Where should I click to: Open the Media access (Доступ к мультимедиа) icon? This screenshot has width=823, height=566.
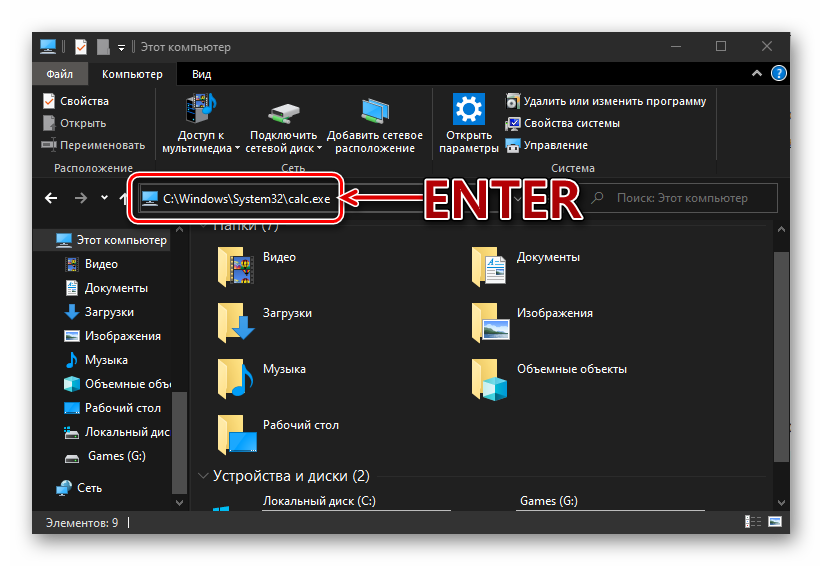(201, 109)
